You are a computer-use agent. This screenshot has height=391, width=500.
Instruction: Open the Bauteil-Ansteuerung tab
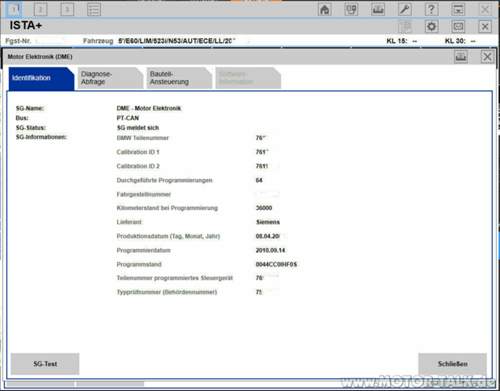pyautogui.click(x=179, y=78)
